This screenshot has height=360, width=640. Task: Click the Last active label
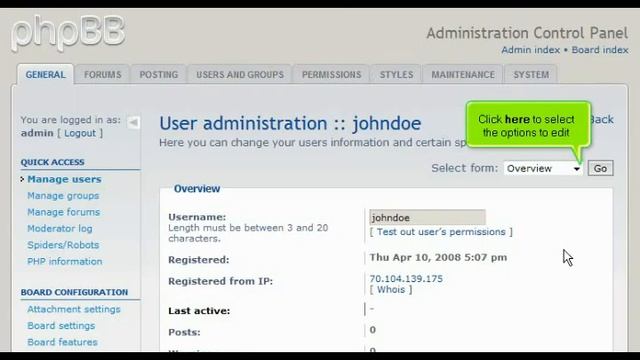point(199,311)
